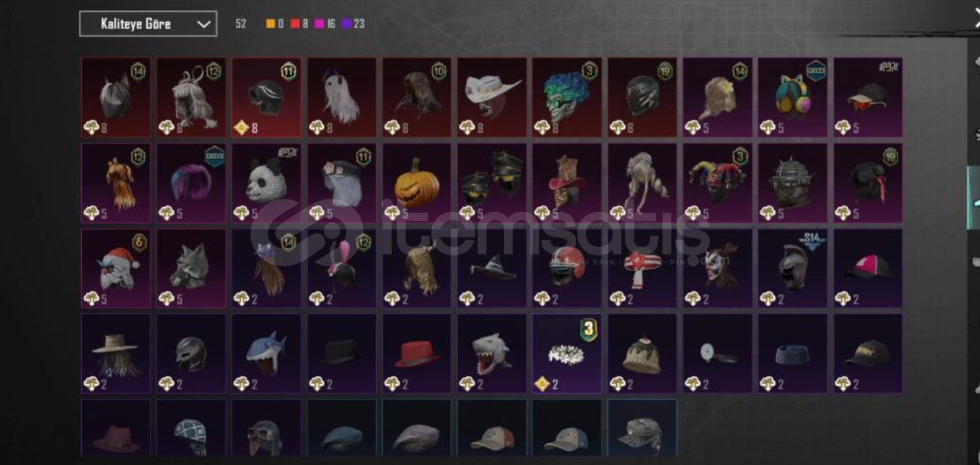The height and width of the screenshot is (465, 980).
Task: Pick the Santa hat with beard item
Action: click(115, 268)
